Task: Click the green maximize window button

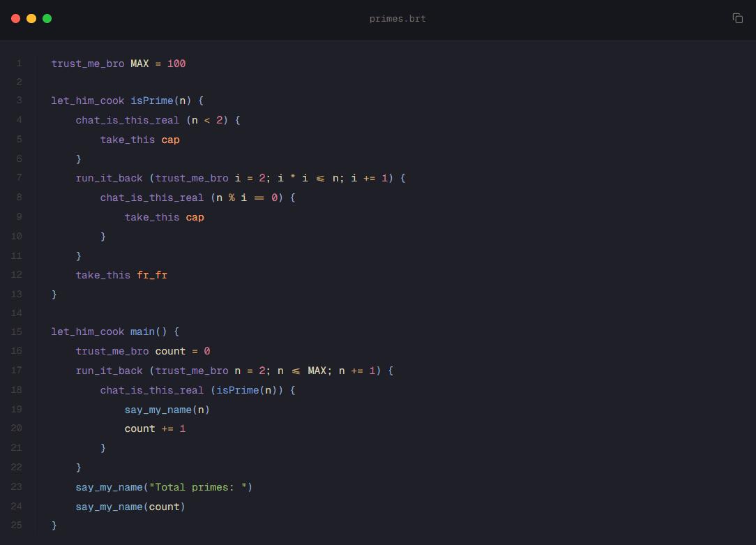Action: [47, 18]
